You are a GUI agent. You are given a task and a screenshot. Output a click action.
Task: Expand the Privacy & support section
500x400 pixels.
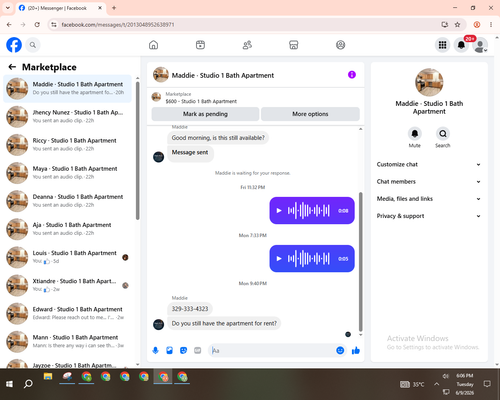click(429, 216)
